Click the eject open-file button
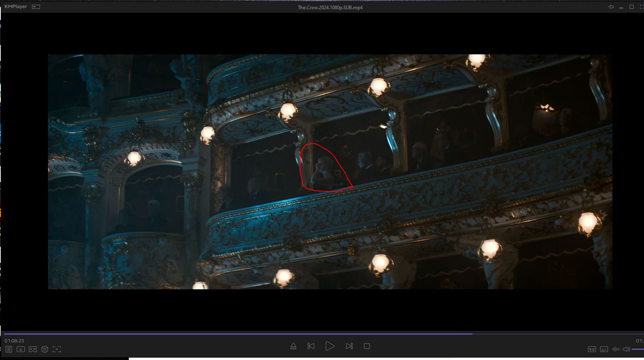644x360 pixels. click(x=293, y=346)
